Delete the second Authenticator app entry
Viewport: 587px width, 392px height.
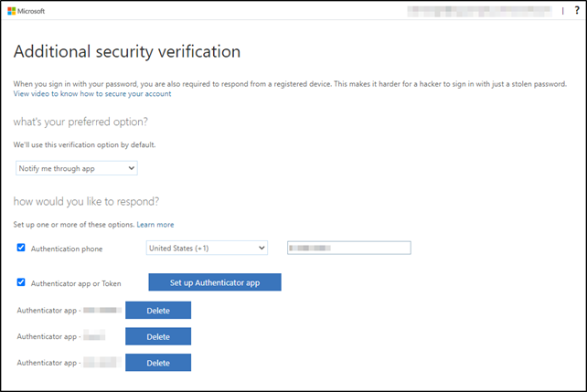pyautogui.click(x=158, y=337)
